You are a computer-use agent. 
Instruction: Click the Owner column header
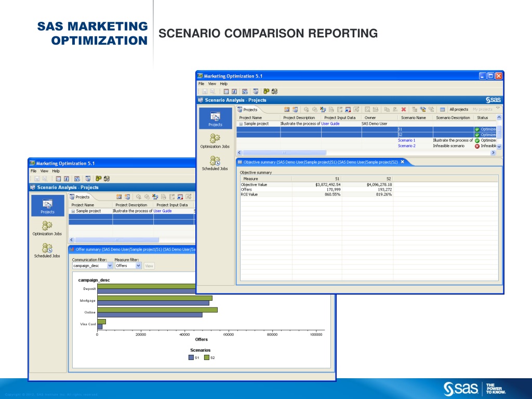[380, 118]
